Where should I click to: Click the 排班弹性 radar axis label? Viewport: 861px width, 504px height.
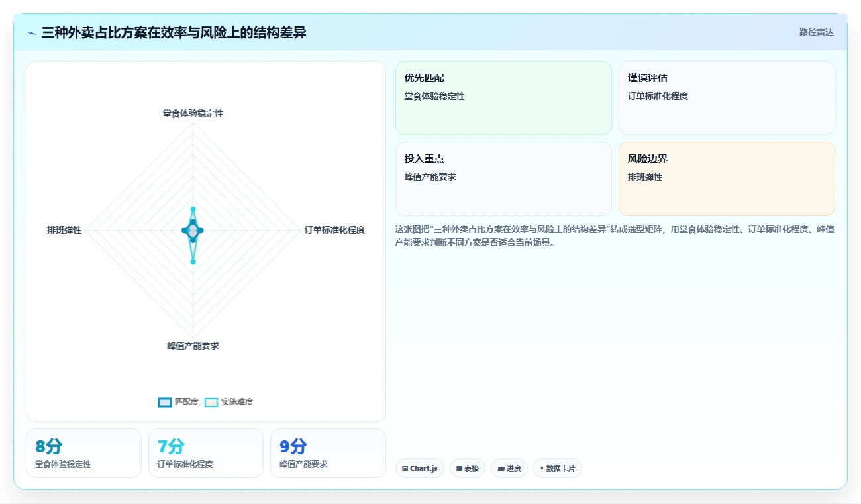click(64, 230)
